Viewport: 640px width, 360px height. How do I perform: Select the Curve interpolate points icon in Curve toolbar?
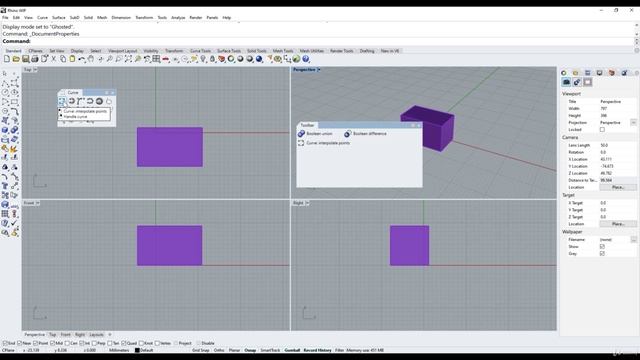62,101
